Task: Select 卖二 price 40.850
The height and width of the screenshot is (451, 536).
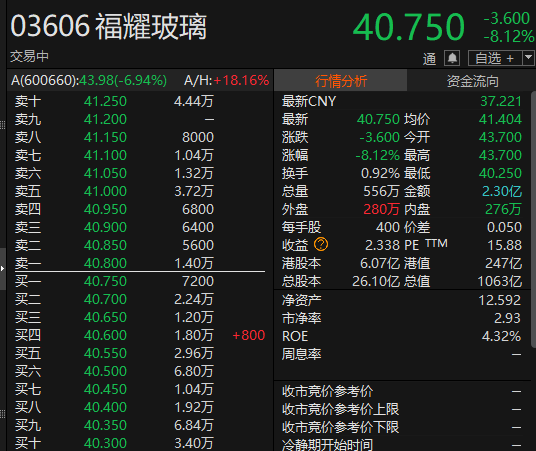Action: tap(105, 245)
